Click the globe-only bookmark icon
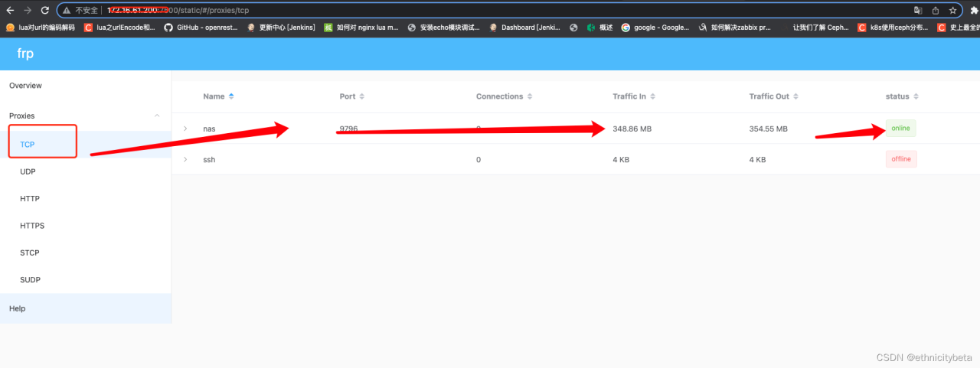980x368 pixels. tap(573, 27)
